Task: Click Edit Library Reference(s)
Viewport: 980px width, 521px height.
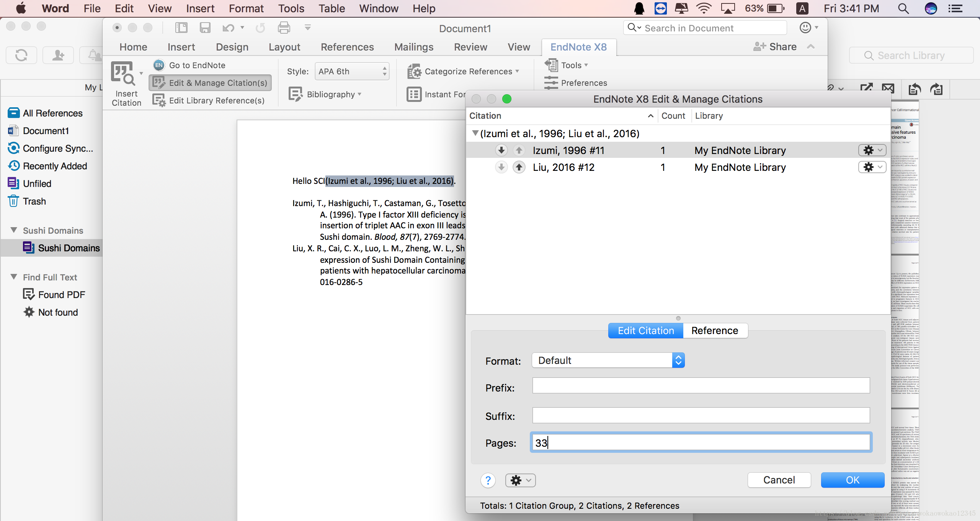Action: [x=209, y=100]
